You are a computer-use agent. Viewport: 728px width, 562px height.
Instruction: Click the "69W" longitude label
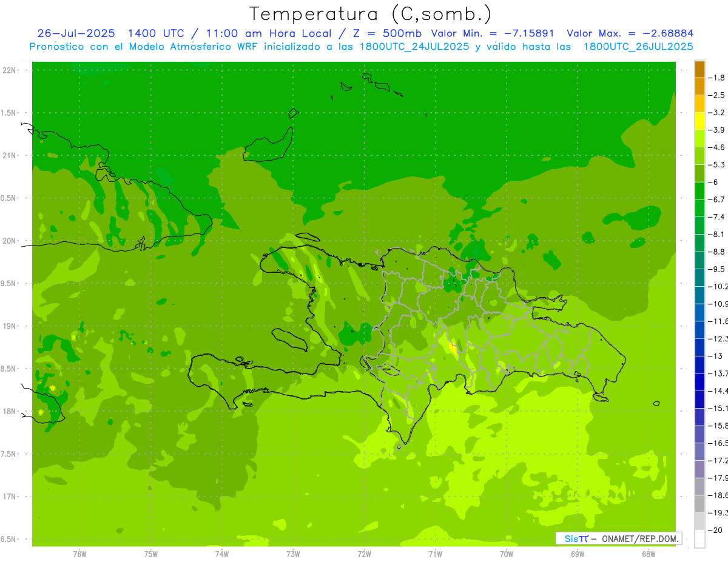click(x=578, y=554)
